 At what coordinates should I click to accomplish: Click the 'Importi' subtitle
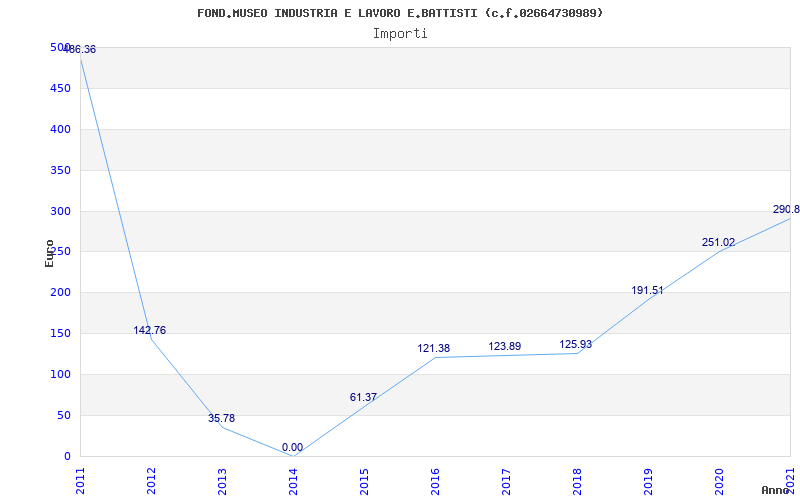400,34
